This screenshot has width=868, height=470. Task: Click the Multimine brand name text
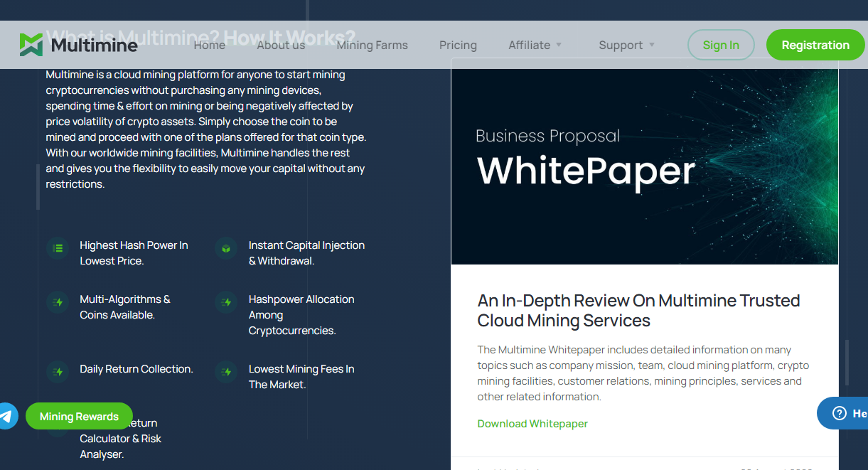pos(95,46)
